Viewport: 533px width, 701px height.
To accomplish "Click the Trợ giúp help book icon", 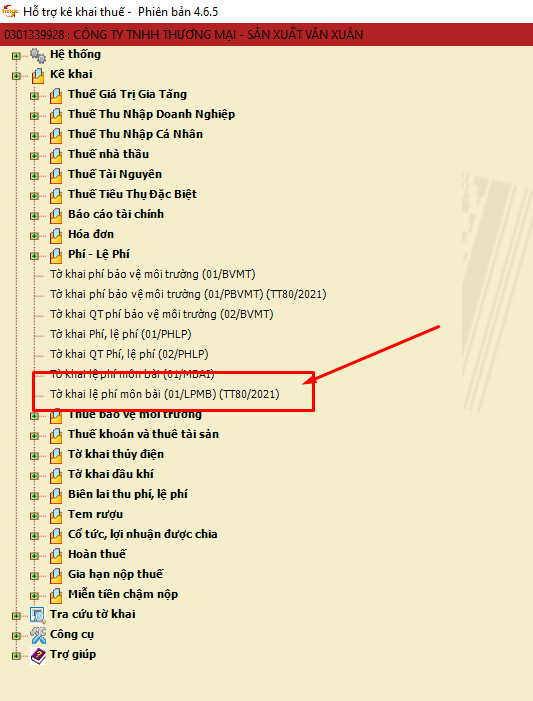I will (38, 655).
